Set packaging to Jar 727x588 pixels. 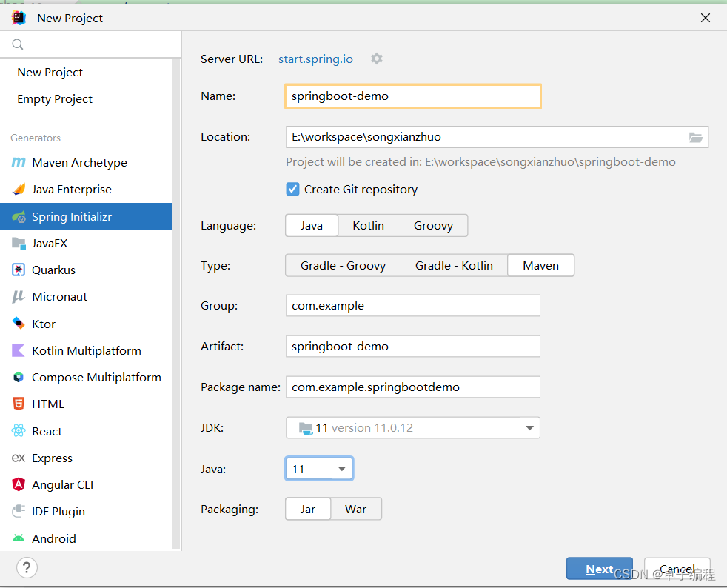308,509
